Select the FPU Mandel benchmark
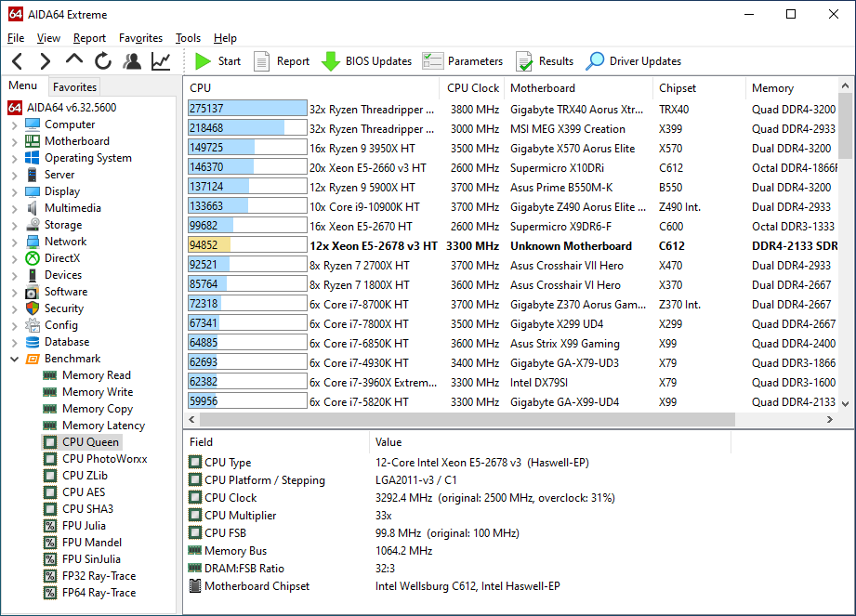Screen dimensions: 856x616 coord(92,543)
